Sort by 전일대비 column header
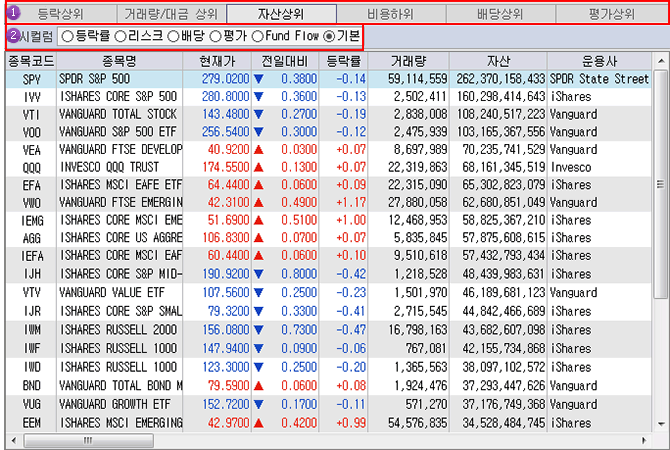 click(285, 61)
